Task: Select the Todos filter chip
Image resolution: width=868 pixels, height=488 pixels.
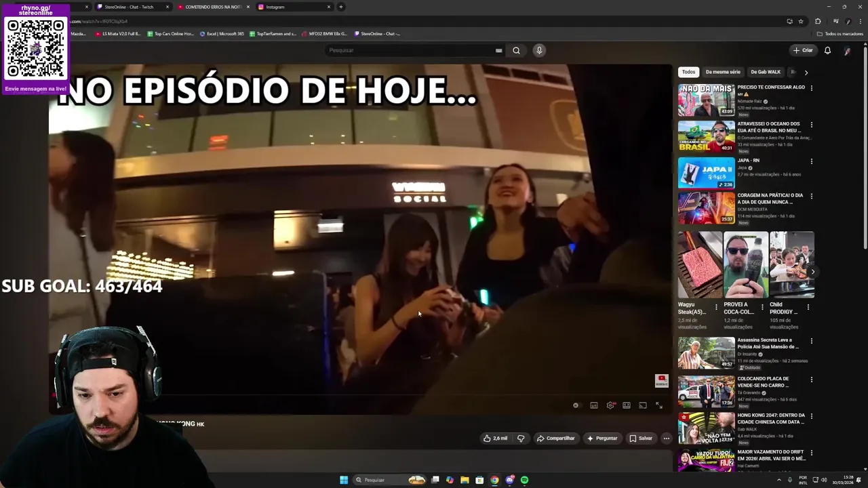Action: [688, 72]
